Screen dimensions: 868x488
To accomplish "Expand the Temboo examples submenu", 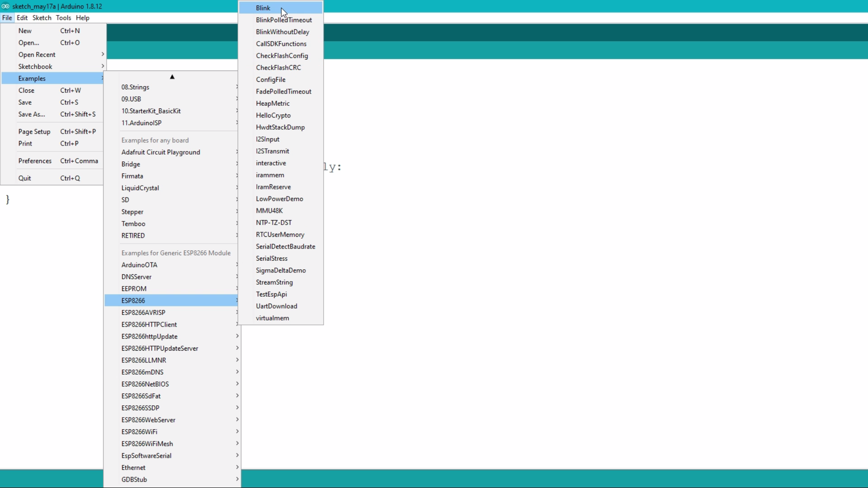I will point(172,224).
